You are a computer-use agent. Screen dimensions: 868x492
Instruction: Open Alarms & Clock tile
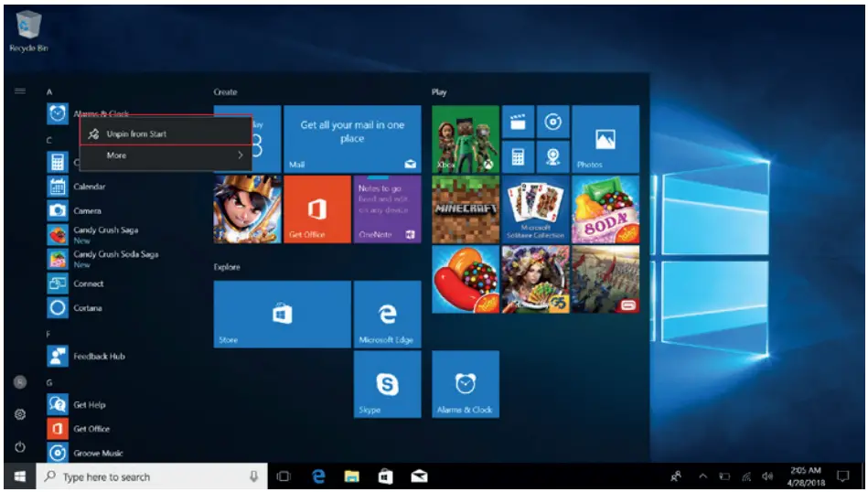(x=465, y=385)
